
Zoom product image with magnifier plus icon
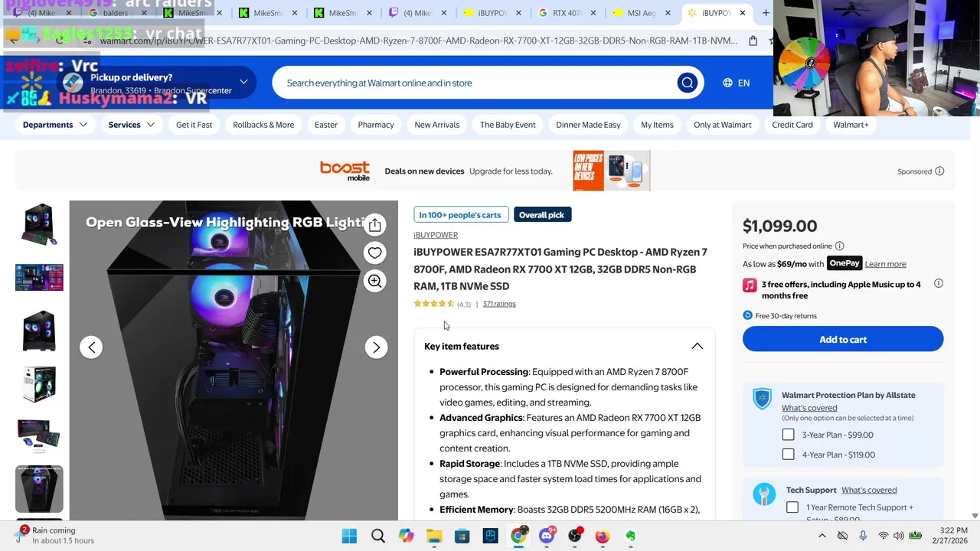(x=374, y=281)
